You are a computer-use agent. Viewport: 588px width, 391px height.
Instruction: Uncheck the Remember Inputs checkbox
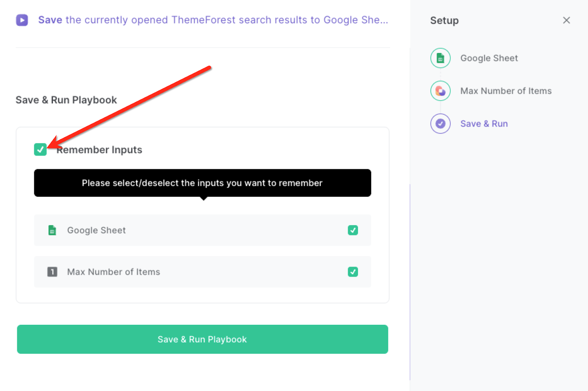click(40, 149)
